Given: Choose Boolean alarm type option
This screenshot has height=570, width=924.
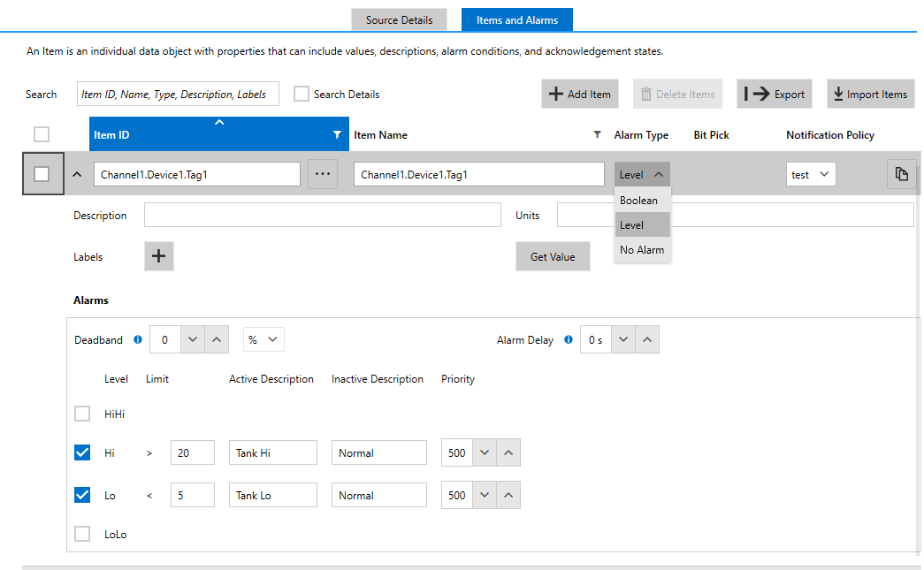Looking at the screenshot, I should point(642,201).
